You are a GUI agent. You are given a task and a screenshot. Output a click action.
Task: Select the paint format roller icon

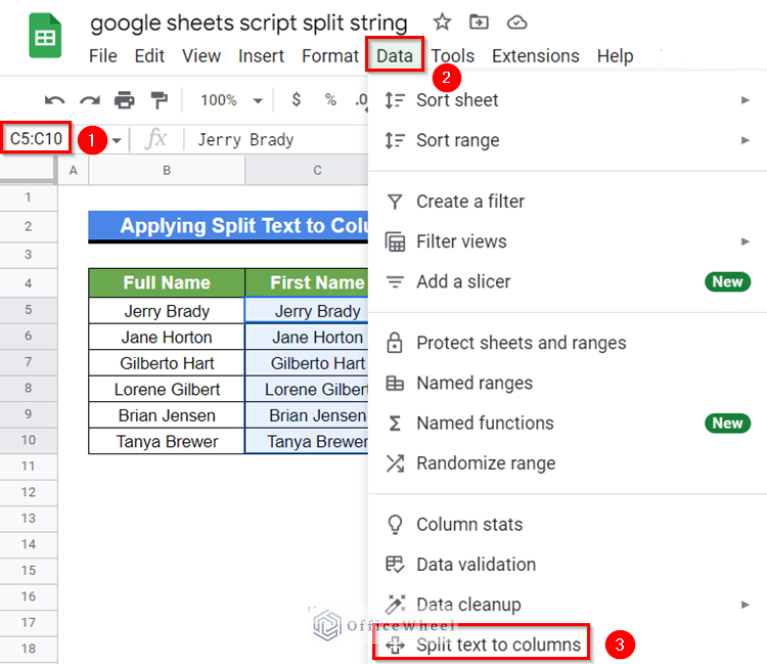(159, 100)
